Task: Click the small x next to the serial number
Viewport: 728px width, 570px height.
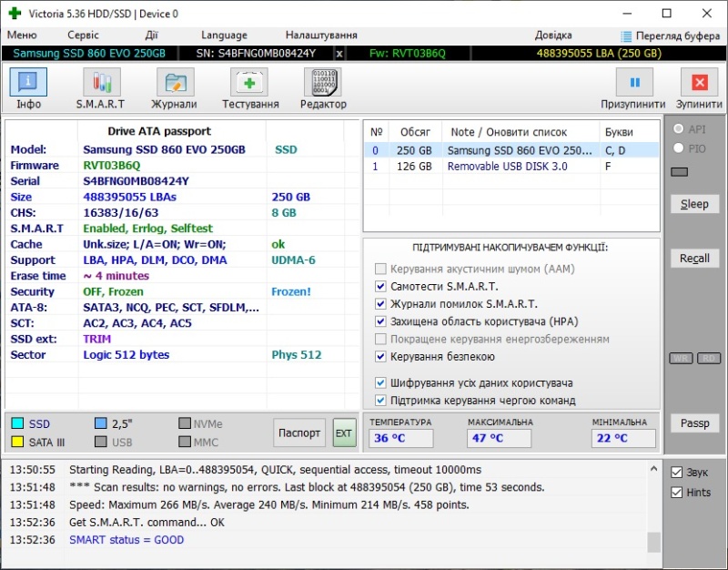Action: [x=339, y=54]
